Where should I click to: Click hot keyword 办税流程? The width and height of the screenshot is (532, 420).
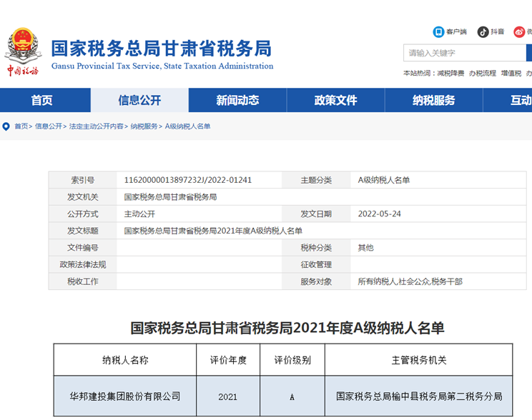point(483,74)
